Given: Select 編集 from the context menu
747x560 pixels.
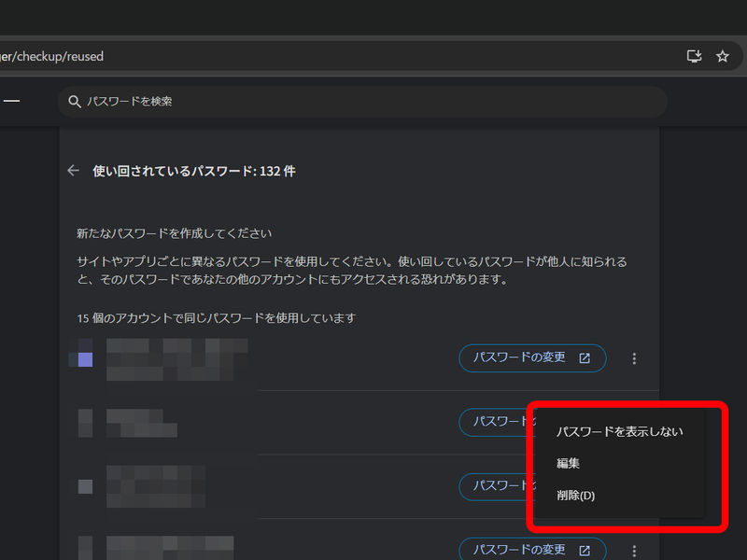Looking at the screenshot, I should [x=568, y=463].
